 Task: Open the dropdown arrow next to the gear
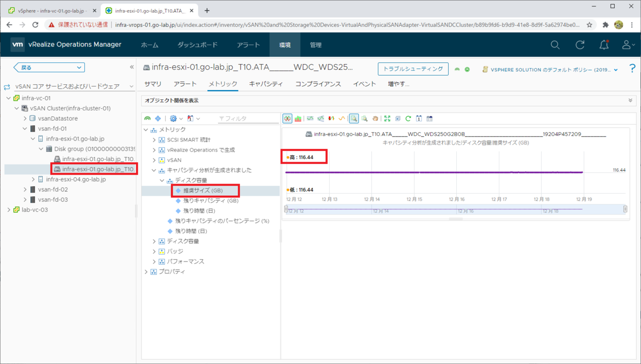click(x=181, y=118)
